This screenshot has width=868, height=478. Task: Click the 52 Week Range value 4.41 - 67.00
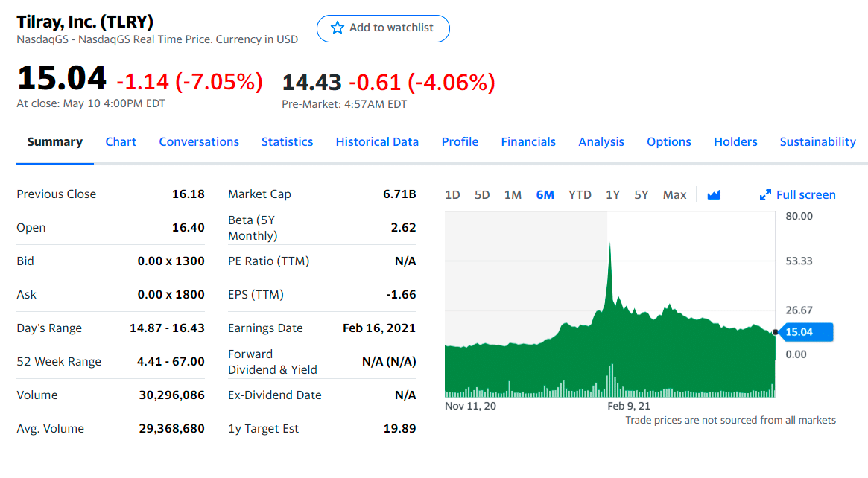[171, 361]
